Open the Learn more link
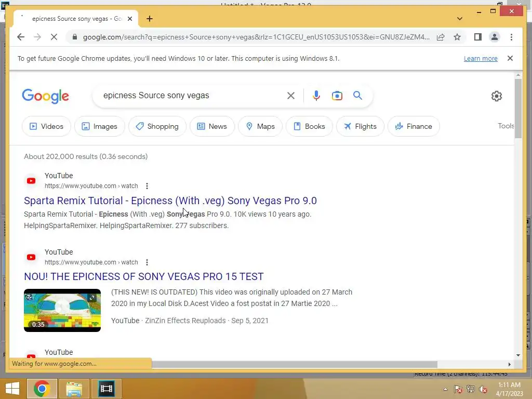The image size is (532, 399). click(481, 58)
